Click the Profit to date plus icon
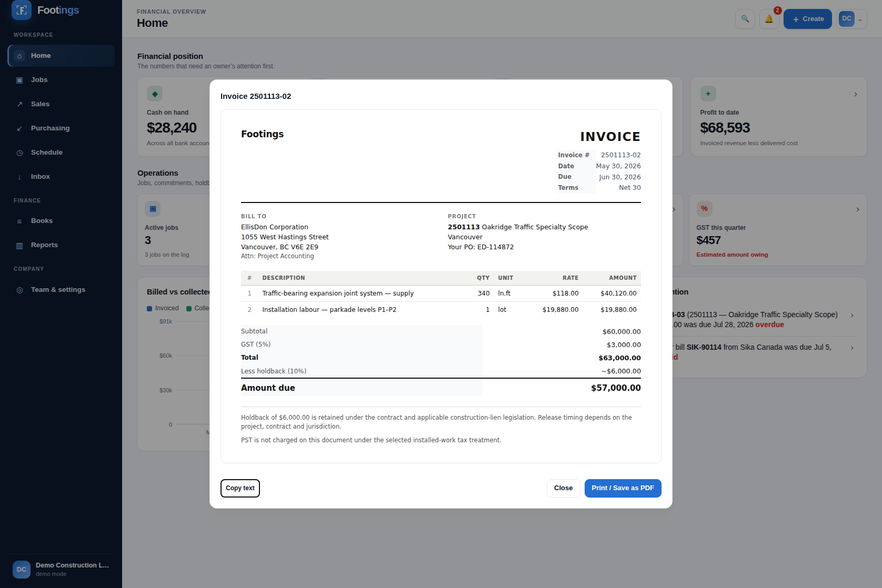Image resolution: width=882 pixels, height=588 pixels. click(x=708, y=94)
